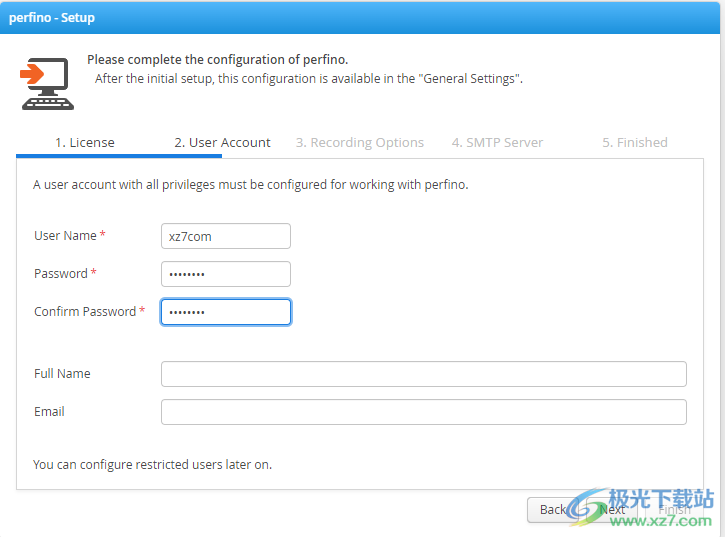Click the 'User Name' label
The height and width of the screenshot is (537, 725).
65,235
